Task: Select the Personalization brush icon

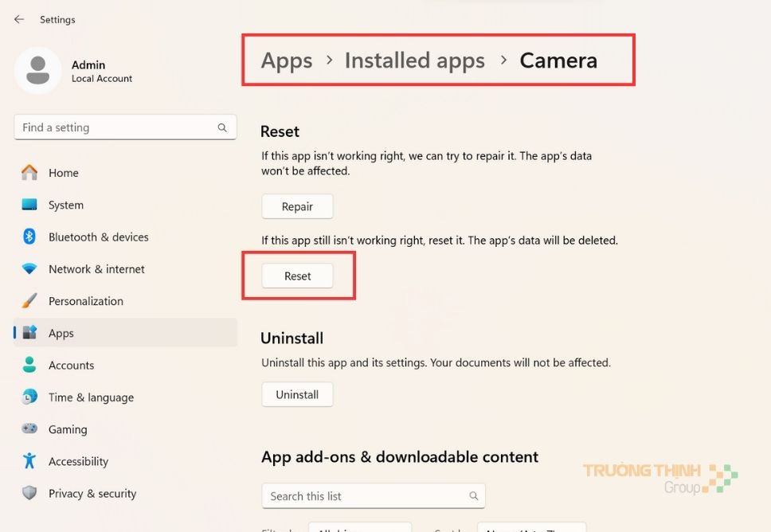Action: pos(28,301)
